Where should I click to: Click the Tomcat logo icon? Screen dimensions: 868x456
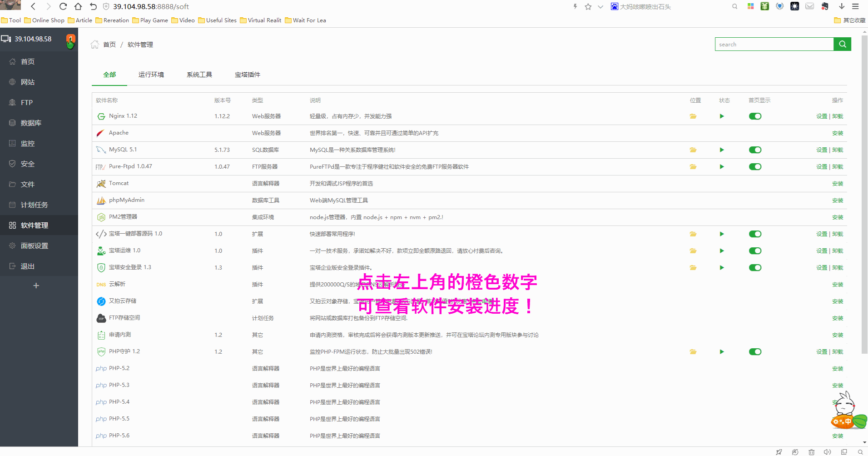tap(101, 184)
